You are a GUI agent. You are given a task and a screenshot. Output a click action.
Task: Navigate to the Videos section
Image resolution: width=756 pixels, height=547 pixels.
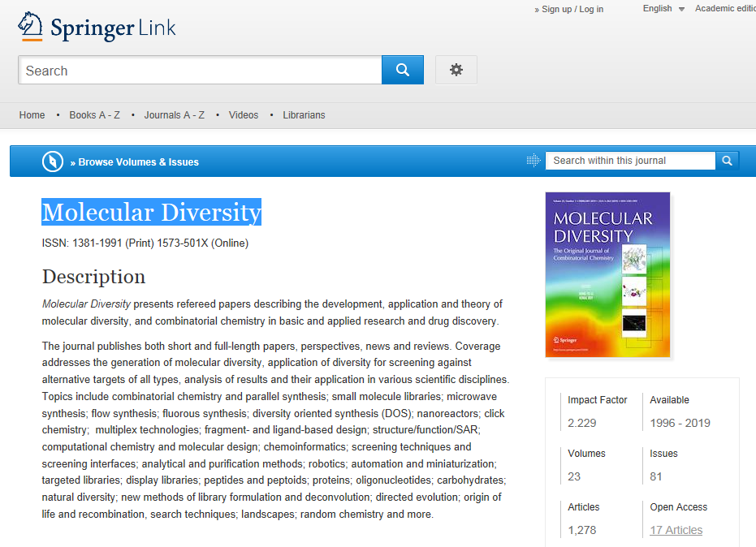point(244,115)
